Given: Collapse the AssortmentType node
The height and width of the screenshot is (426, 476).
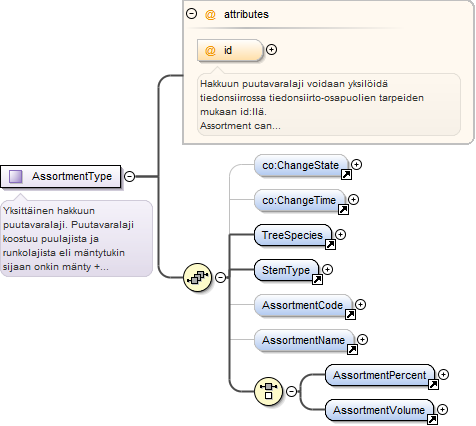Looking at the screenshot, I should coord(129,176).
